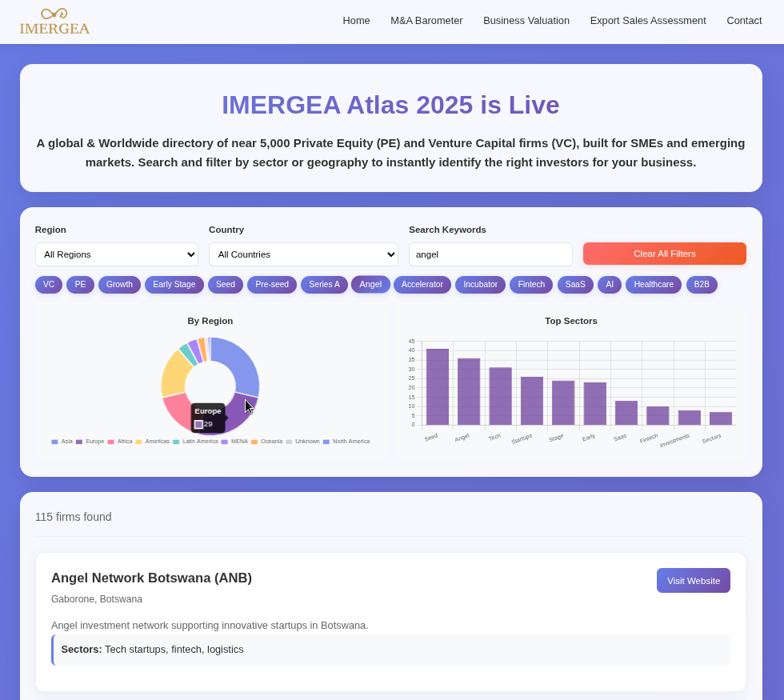Image resolution: width=784 pixels, height=700 pixels.
Task: Select the Fintech filter chip
Action: pos(531,285)
